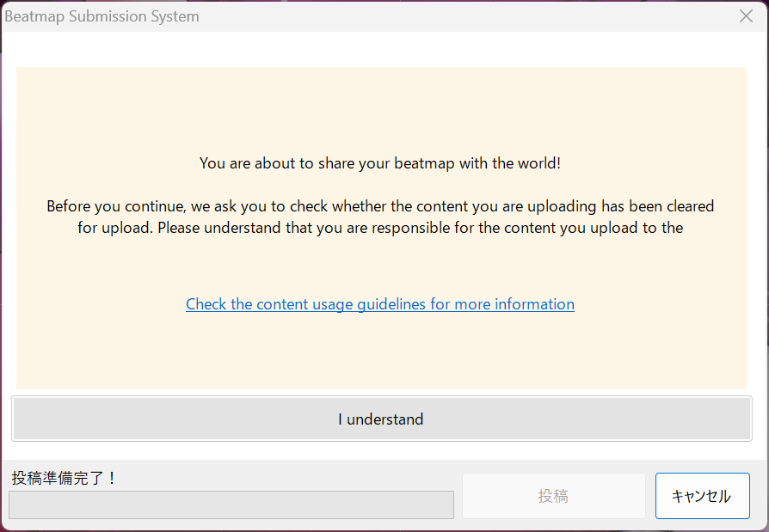Click the line starting "Before you continue"
Screen dimensions: 769x532
[379, 206]
